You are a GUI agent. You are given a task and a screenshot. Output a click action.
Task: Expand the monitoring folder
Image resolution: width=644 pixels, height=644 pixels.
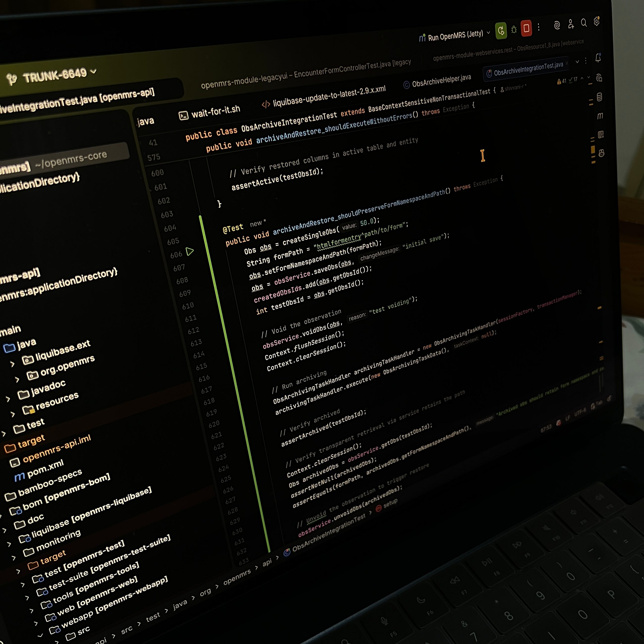click(13, 558)
